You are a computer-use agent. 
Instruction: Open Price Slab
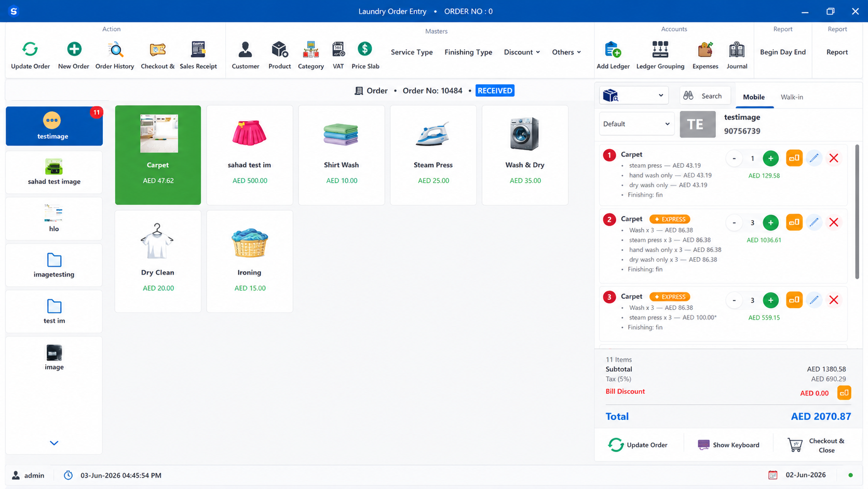pos(365,56)
